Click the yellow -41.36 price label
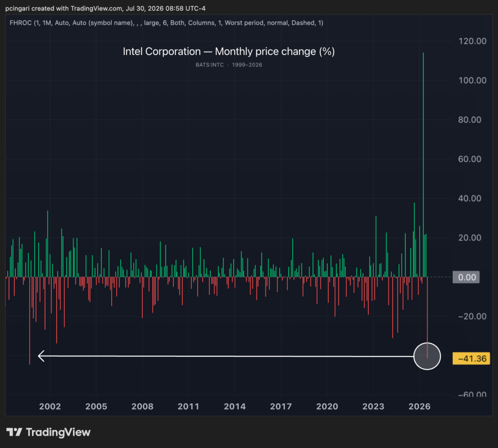 tap(471, 359)
